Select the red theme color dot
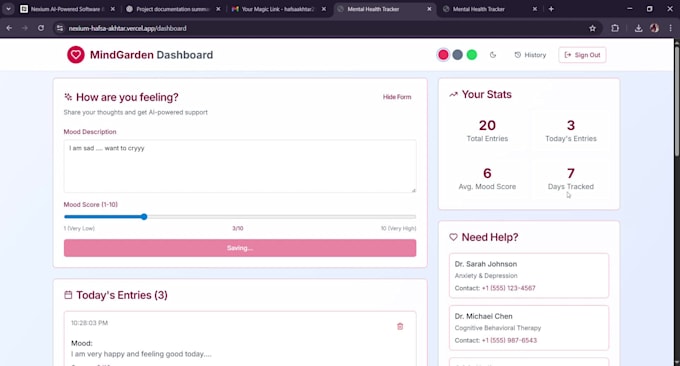Screen dimensions: 680x366 [443, 55]
